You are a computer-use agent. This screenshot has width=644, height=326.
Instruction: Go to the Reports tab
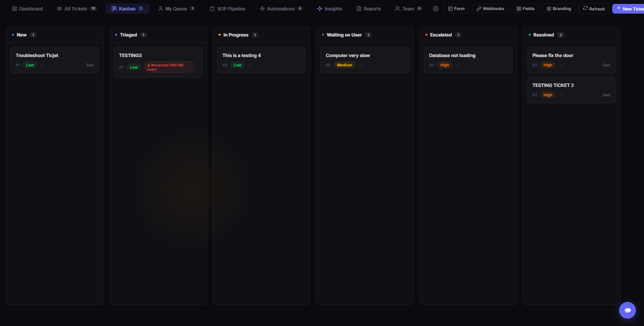[x=369, y=9]
